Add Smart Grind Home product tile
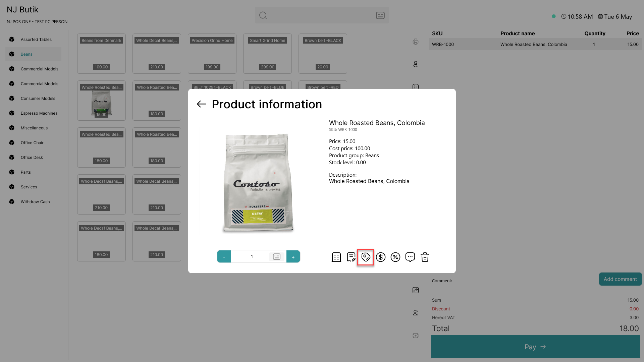This screenshot has height=362, width=644. point(267,54)
